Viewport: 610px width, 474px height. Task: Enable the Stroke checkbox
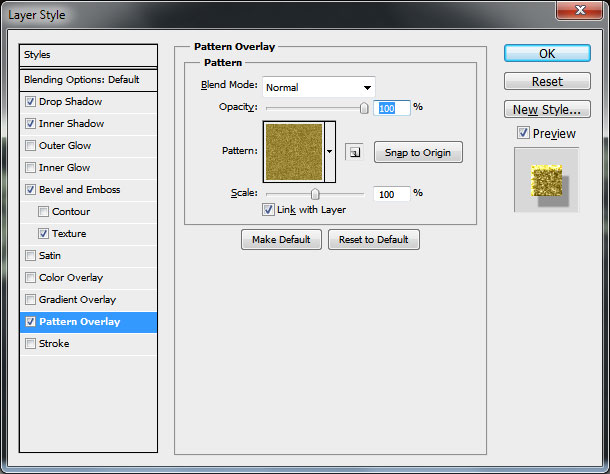click(30, 344)
